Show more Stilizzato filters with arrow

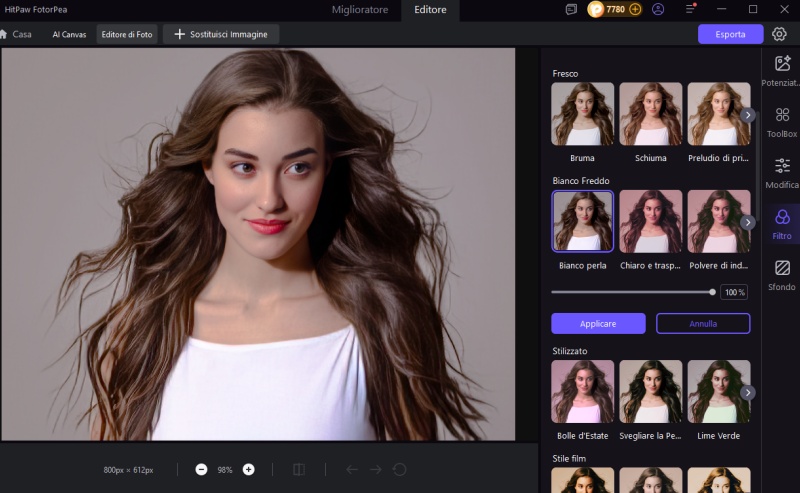pyautogui.click(x=748, y=392)
